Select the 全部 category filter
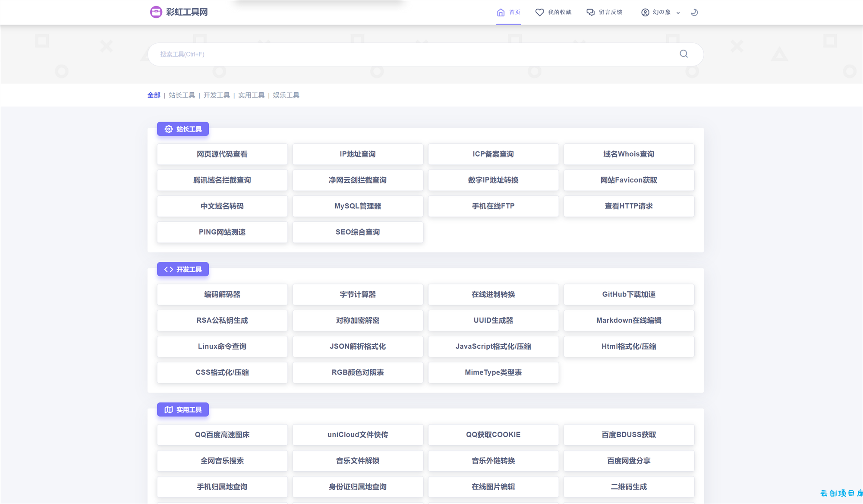 pos(154,95)
